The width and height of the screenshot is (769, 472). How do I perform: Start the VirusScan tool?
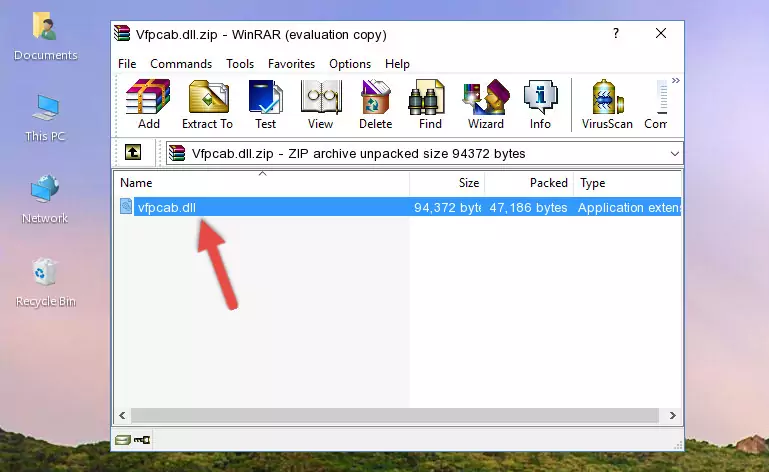(607, 104)
